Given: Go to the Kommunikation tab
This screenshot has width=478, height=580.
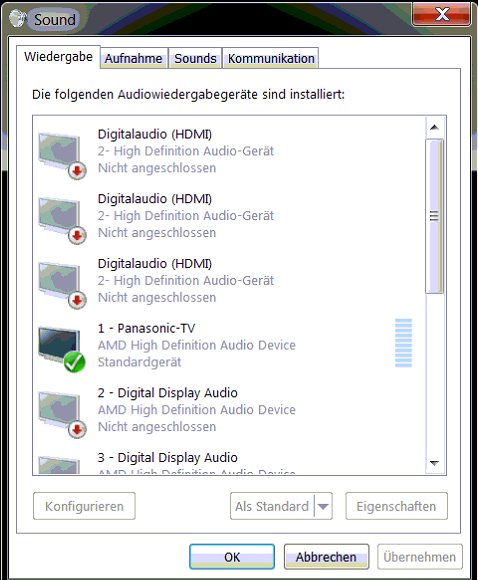Looking at the screenshot, I should click(x=271, y=58).
